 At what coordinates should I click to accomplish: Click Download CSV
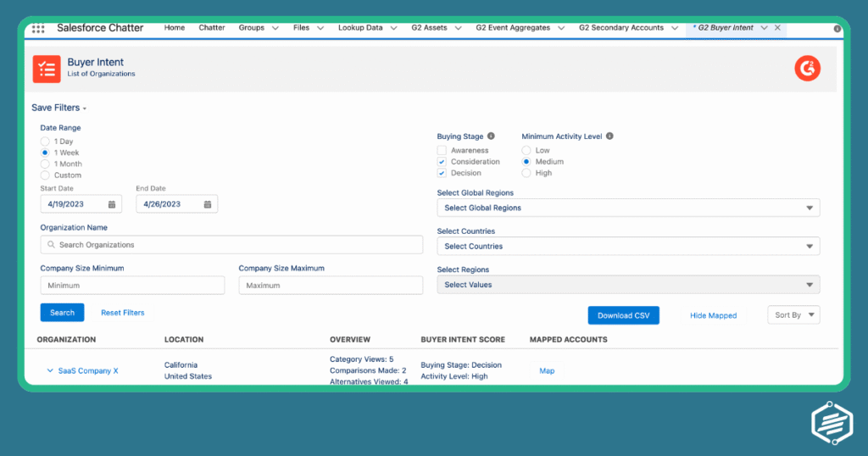623,315
